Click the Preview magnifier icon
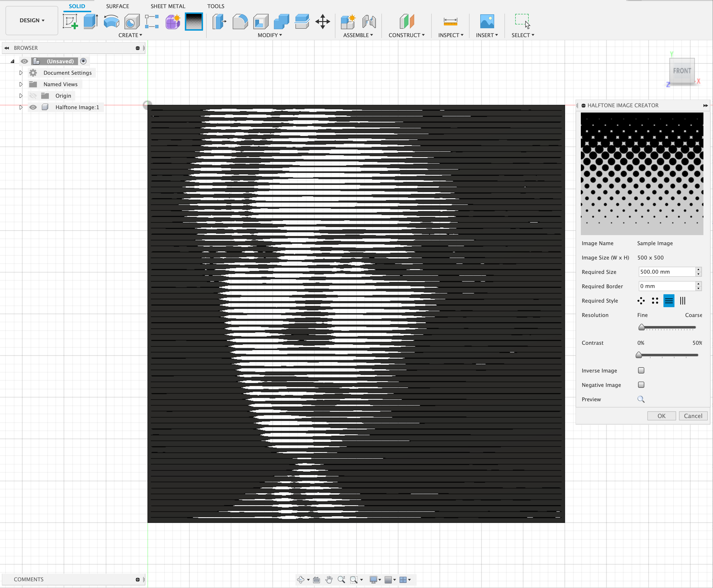The image size is (713, 588). pos(641,399)
